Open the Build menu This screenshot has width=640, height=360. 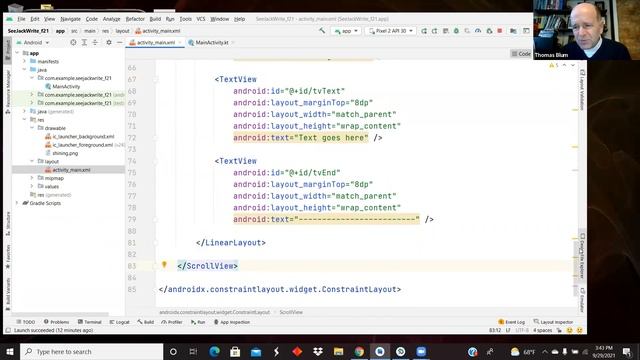pos(155,19)
